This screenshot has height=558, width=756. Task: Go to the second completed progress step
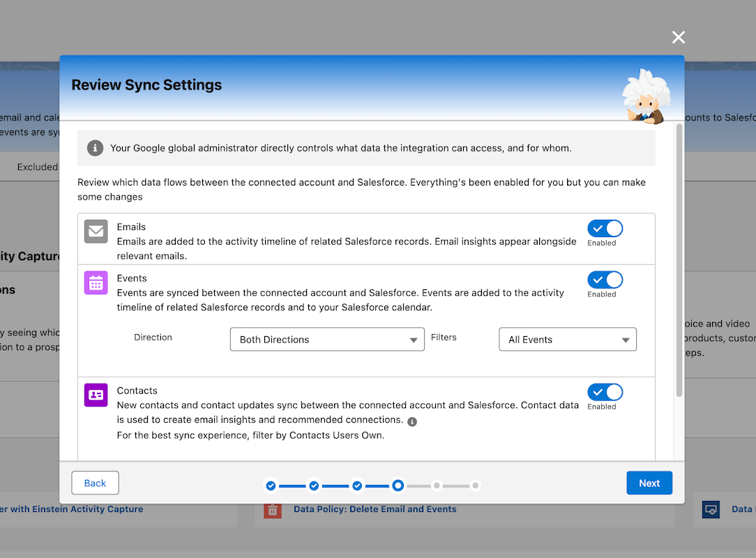pyautogui.click(x=314, y=485)
